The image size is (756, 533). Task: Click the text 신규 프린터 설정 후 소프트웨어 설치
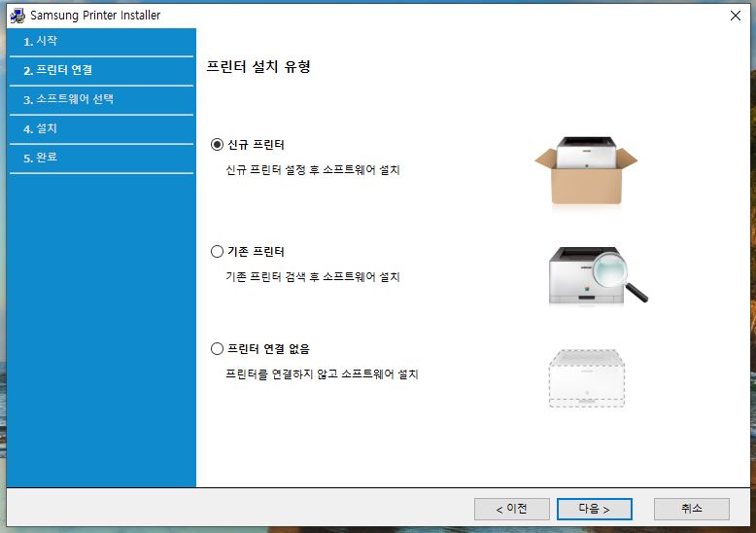point(313,170)
